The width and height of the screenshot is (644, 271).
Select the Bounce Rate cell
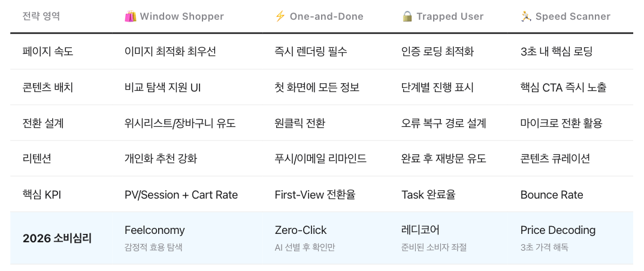[x=552, y=194]
